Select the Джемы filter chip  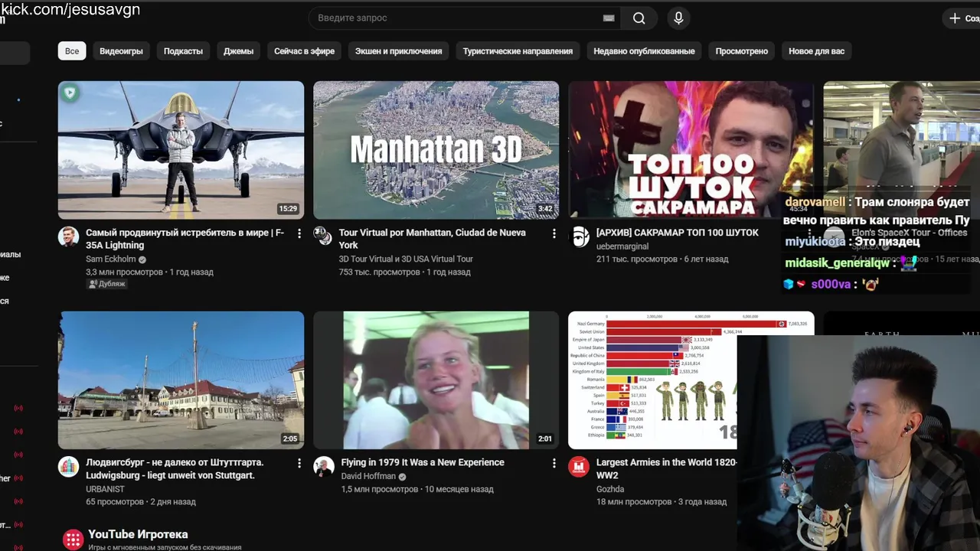pyautogui.click(x=238, y=51)
